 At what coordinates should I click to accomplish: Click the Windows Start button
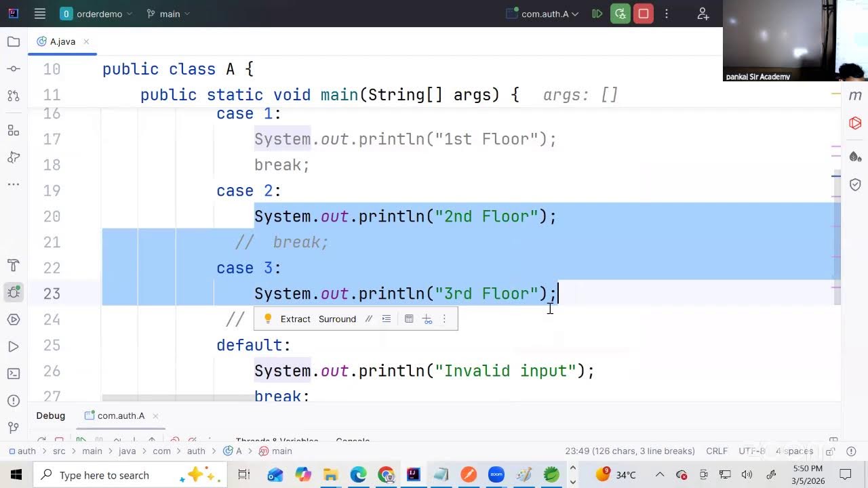pos(16,474)
